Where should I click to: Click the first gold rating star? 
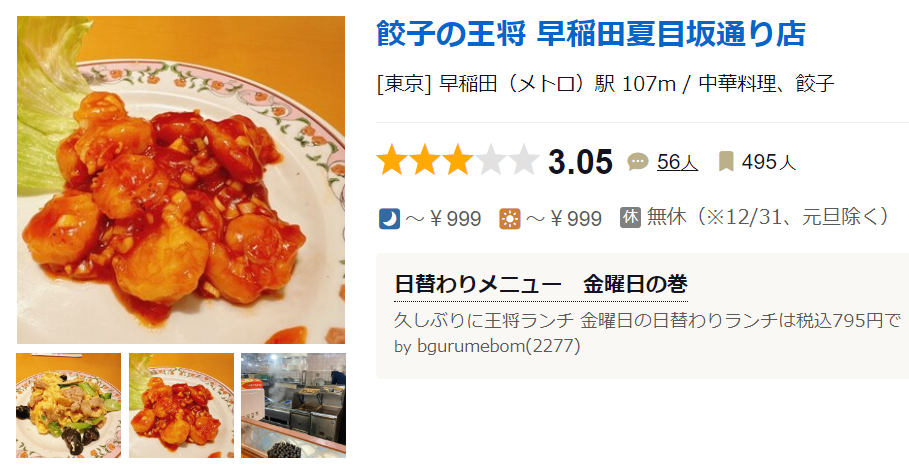coord(392,161)
